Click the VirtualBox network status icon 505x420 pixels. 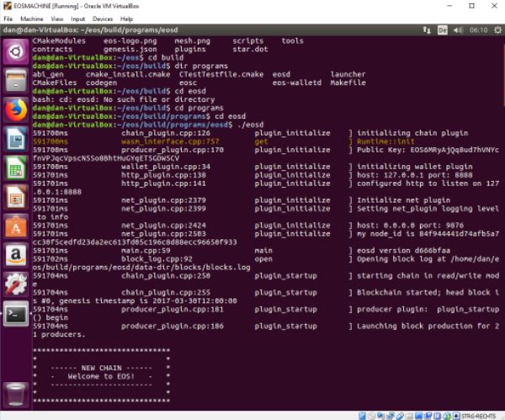[x=391, y=416]
